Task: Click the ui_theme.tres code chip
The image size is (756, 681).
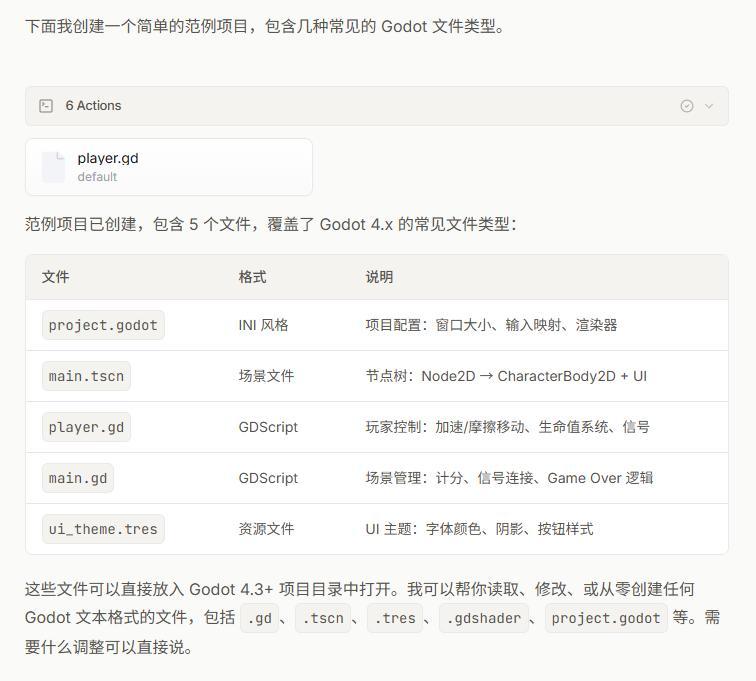Action: click(x=103, y=529)
